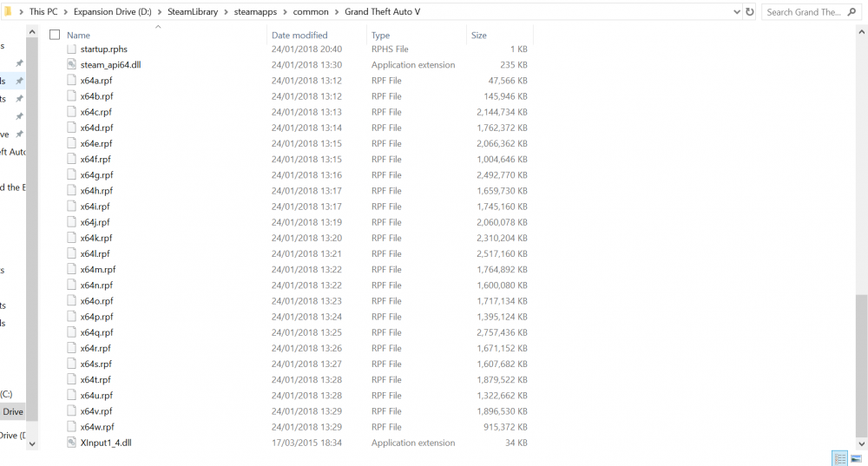868x466 pixels.
Task: Expand the chevron after steamapps
Action: 285,11
